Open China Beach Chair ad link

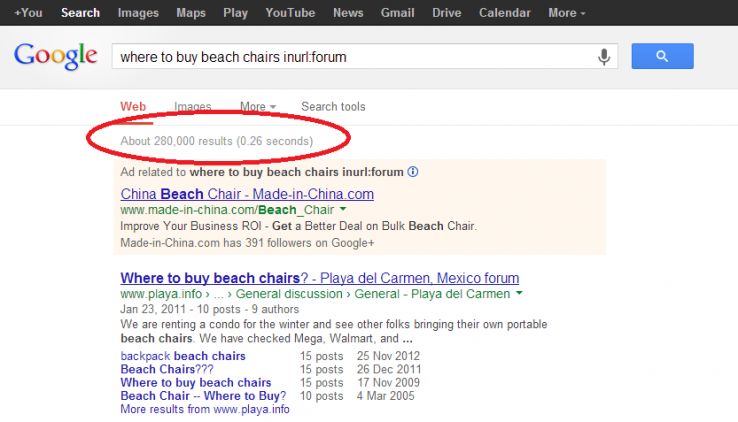247,194
